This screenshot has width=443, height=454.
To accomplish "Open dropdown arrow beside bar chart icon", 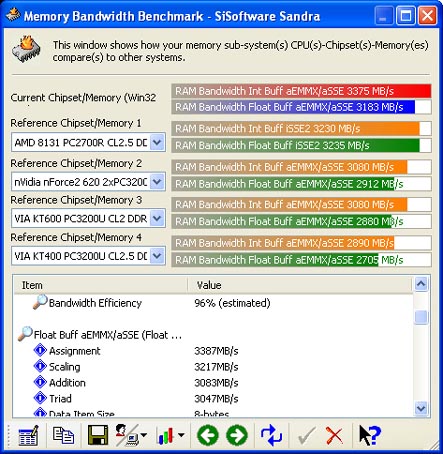I will [181, 435].
